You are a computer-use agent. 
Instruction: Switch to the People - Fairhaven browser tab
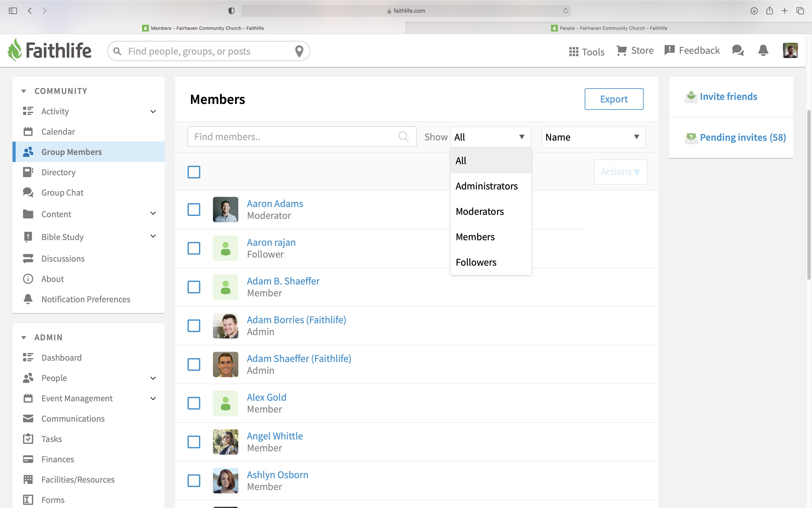tap(608, 28)
